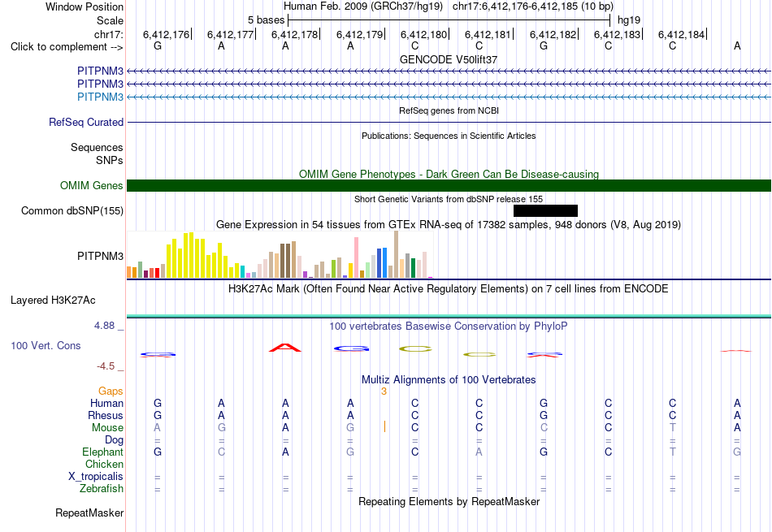Click the Zebrafish species label

(102, 489)
